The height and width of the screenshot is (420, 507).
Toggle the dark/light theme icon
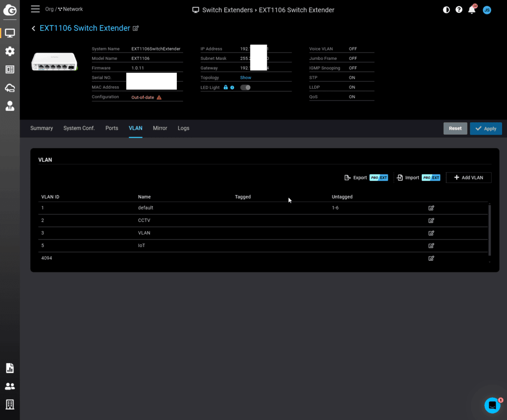pyautogui.click(x=446, y=10)
